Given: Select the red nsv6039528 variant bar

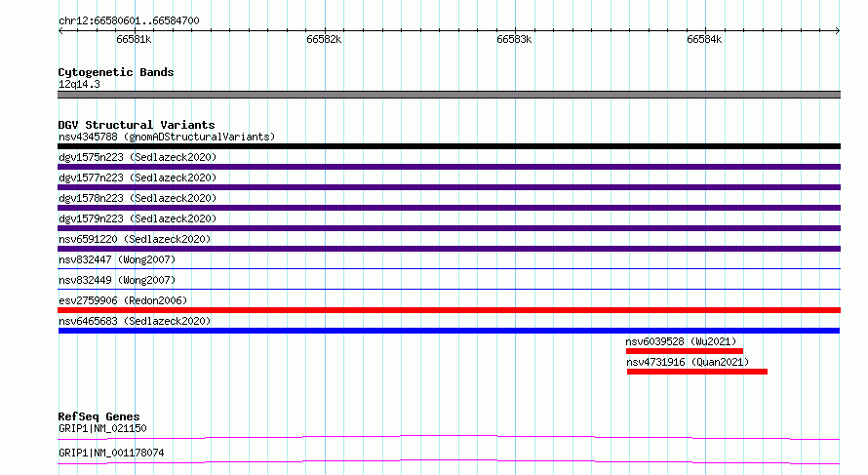Looking at the screenshot, I should click(x=685, y=351).
